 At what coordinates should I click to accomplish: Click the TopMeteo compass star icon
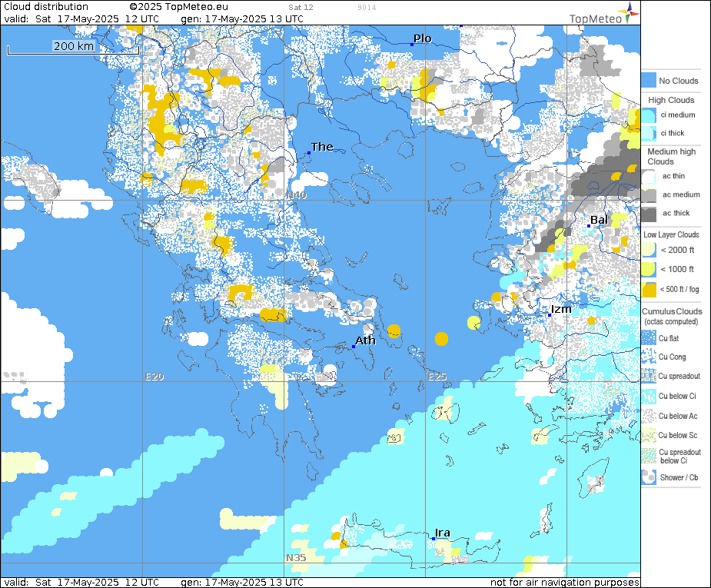[x=629, y=12]
